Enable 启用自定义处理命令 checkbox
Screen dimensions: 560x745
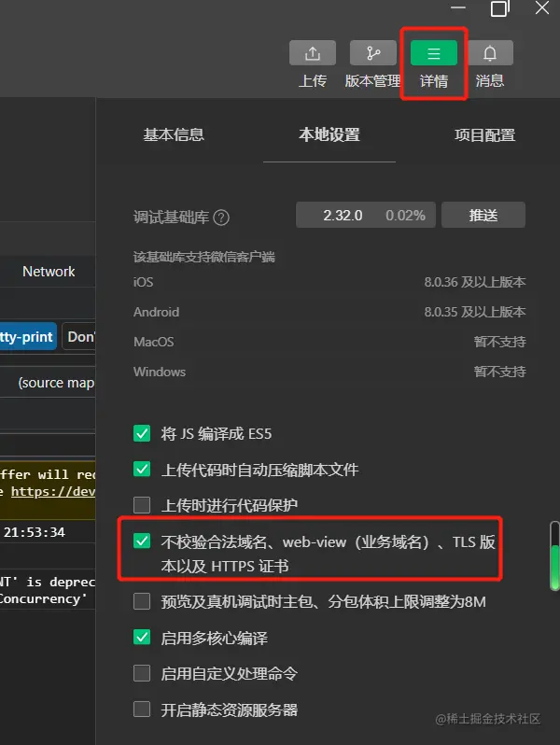142,673
